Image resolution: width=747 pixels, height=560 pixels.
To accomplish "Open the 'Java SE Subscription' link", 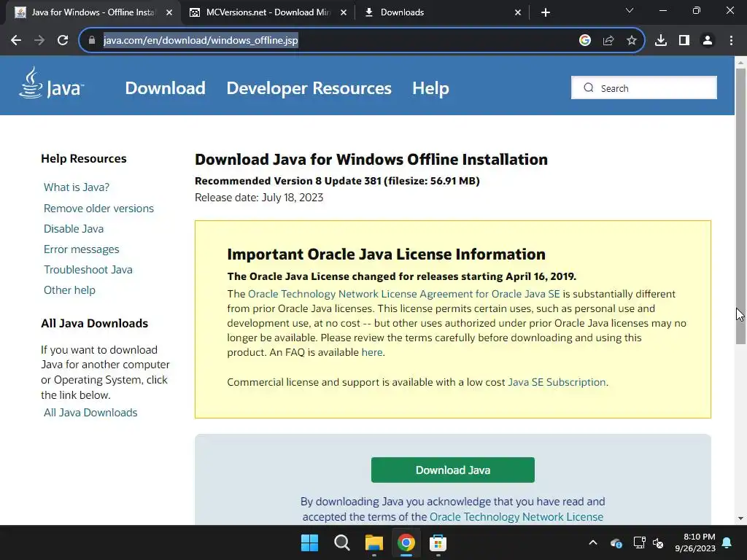I will click(x=557, y=382).
